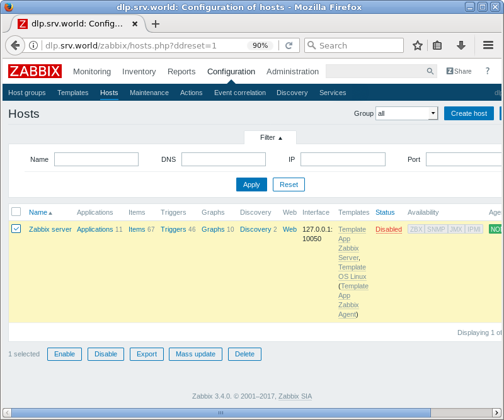Viewport: 504px width, 420px height.
Task: Click the Disable button for selected hosts
Action: pos(106,354)
